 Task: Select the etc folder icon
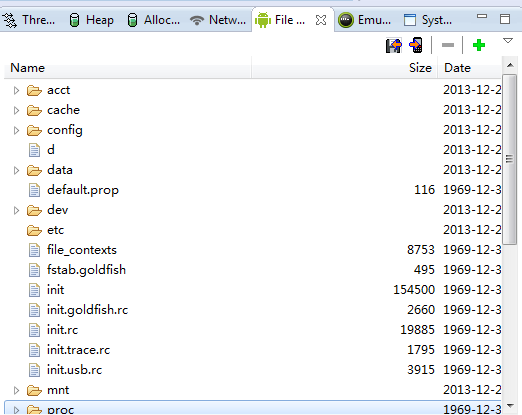(34, 230)
